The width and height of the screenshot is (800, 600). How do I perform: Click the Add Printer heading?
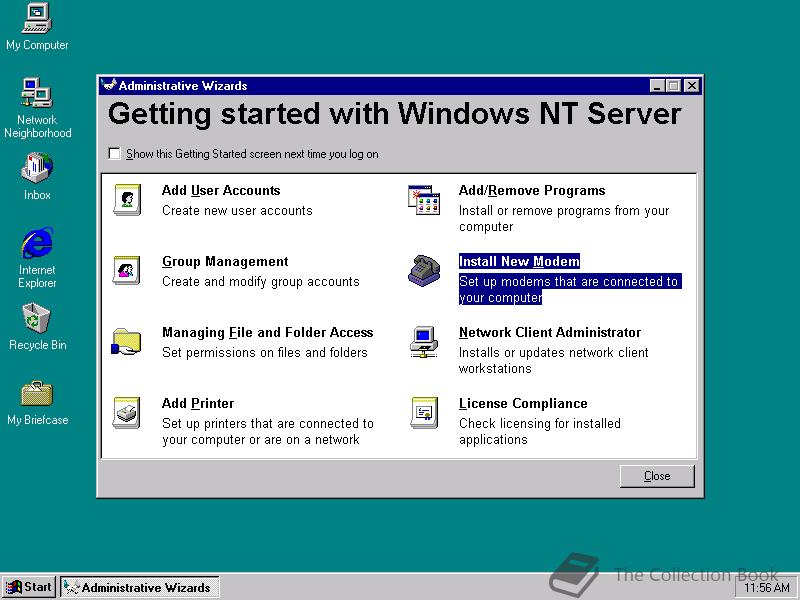pyautogui.click(x=198, y=403)
